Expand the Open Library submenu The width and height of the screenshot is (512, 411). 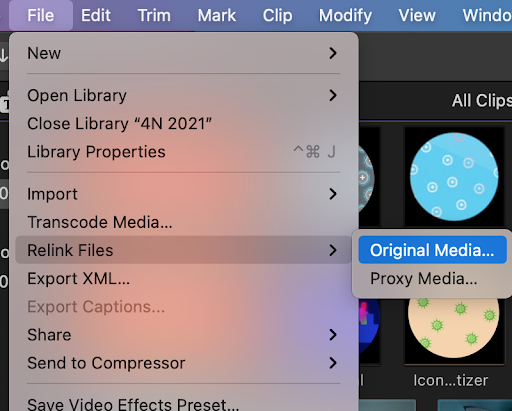click(x=333, y=96)
